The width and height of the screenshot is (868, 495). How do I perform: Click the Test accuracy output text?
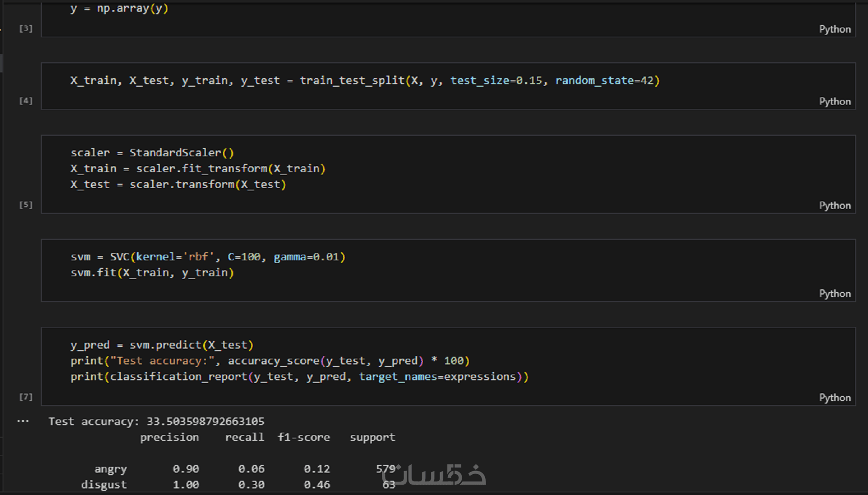(156, 422)
